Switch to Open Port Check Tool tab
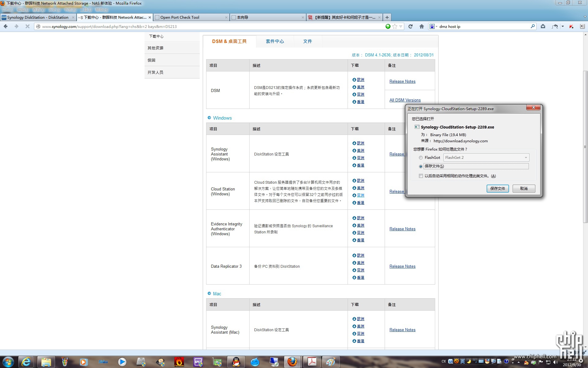The image size is (588, 368). click(191, 17)
